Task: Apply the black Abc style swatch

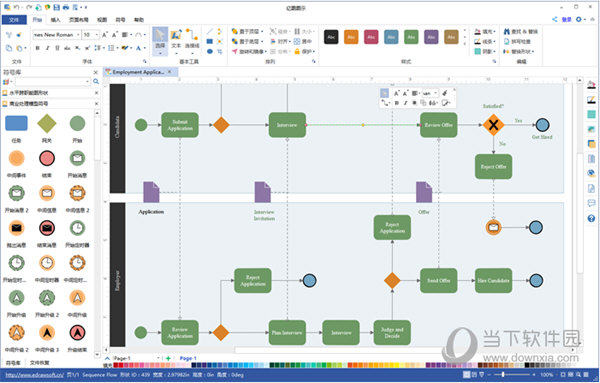Action: coord(331,37)
